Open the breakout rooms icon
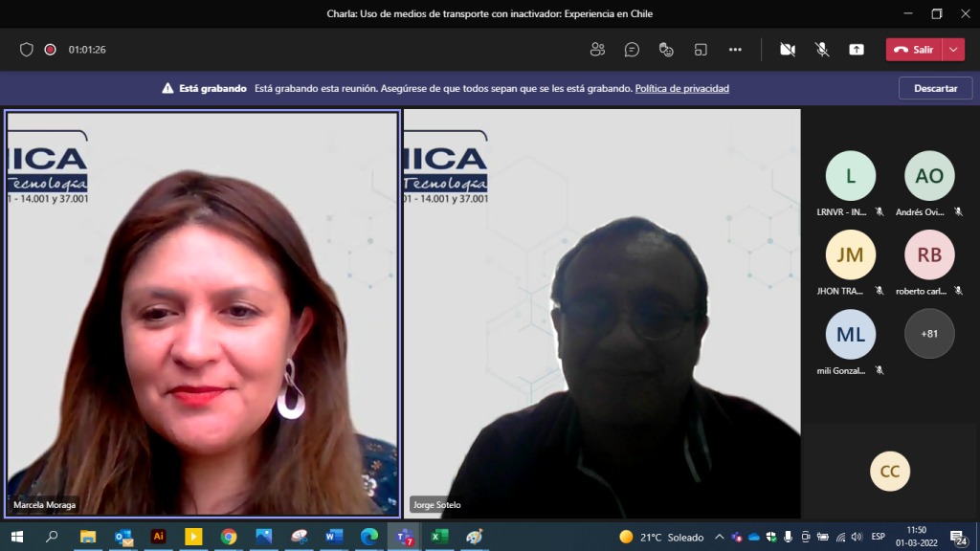 (701, 50)
